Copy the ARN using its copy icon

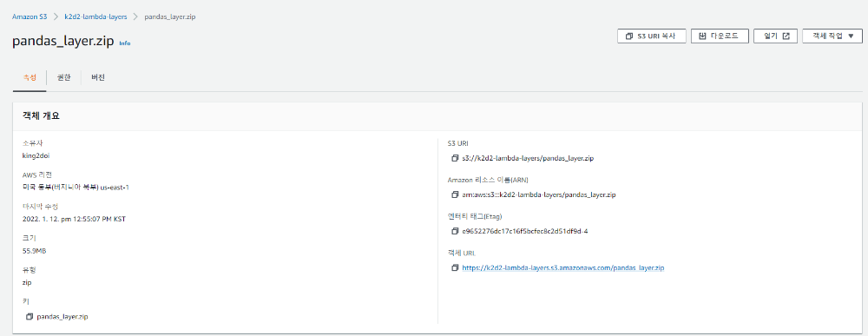pos(455,194)
